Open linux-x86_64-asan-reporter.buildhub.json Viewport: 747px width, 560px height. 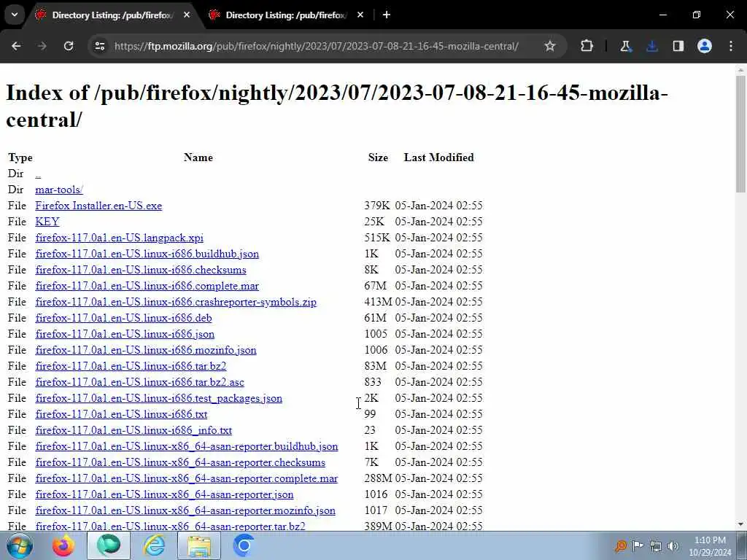pyautogui.click(x=187, y=446)
